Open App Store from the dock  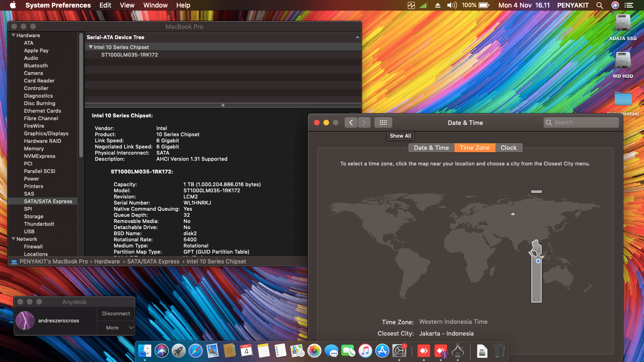(x=382, y=351)
